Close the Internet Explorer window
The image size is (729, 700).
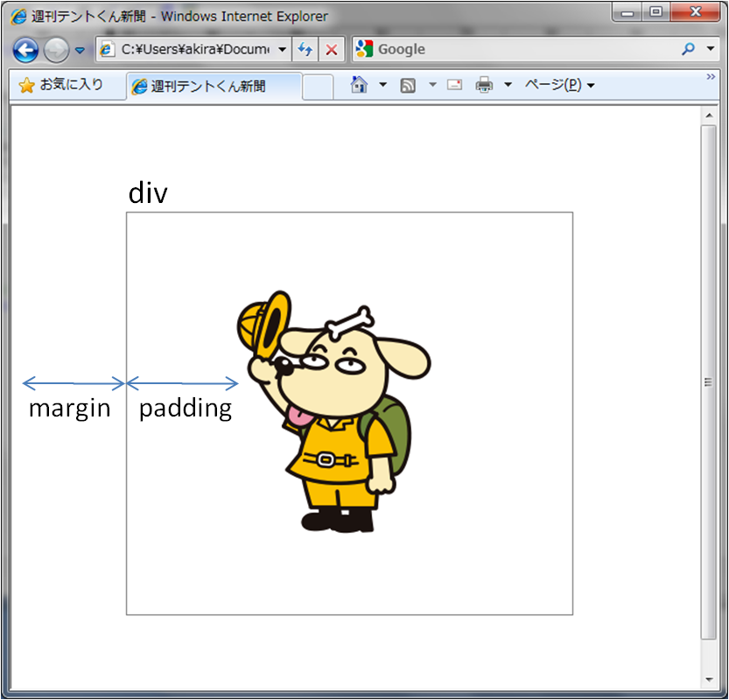(696, 12)
